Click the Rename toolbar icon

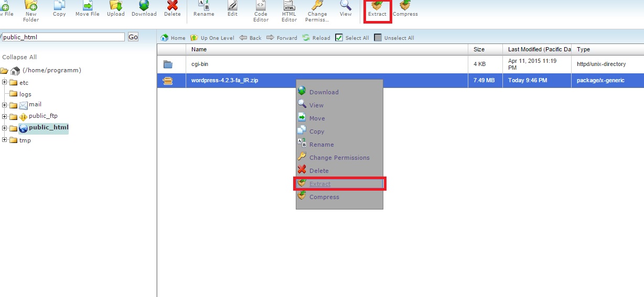tap(203, 6)
